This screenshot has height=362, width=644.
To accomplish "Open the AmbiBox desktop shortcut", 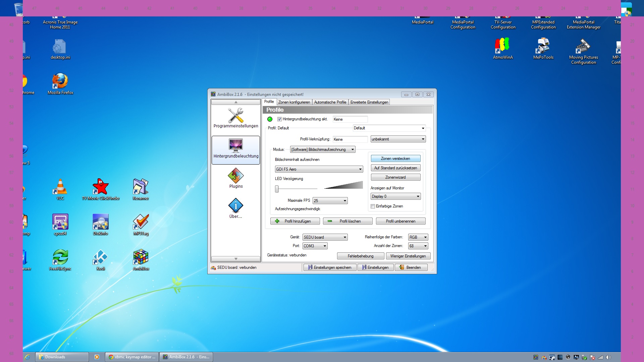I will (x=141, y=260).
